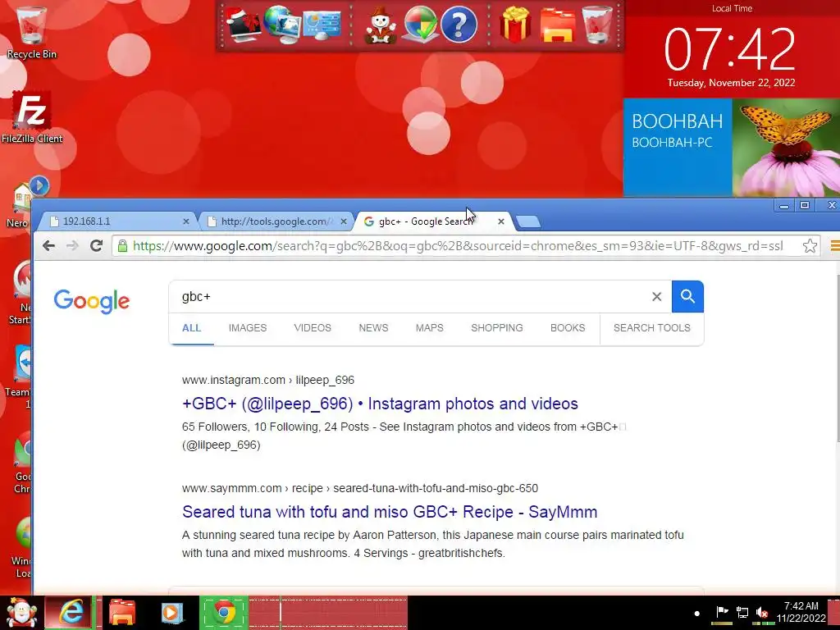
Task: Click the Google logo
Action: click(92, 301)
